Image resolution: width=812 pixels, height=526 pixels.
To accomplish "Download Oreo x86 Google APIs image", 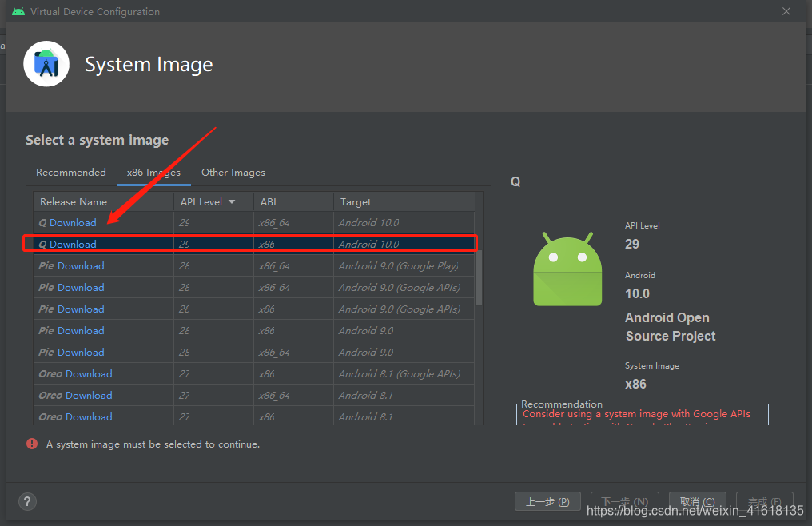I will (89, 374).
